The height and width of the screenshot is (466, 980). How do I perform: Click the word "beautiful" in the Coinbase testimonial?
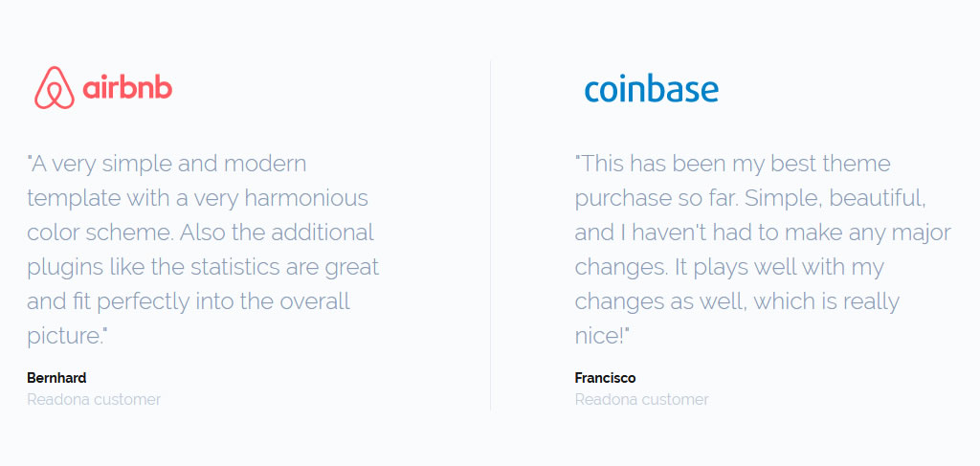876,198
